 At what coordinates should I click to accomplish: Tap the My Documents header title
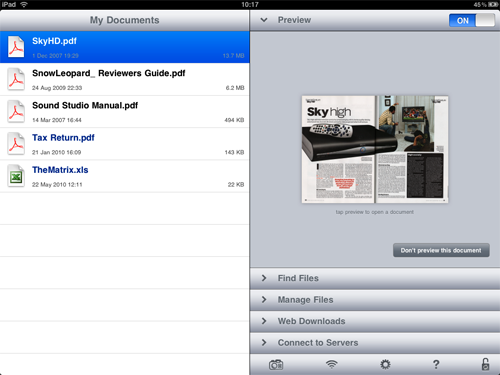124,20
